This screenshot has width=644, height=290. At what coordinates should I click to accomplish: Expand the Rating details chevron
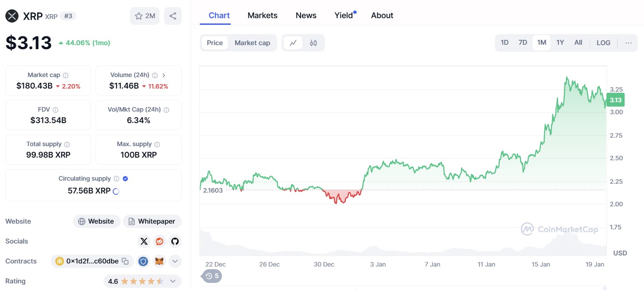pyautogui.click(x=173, y=281)
